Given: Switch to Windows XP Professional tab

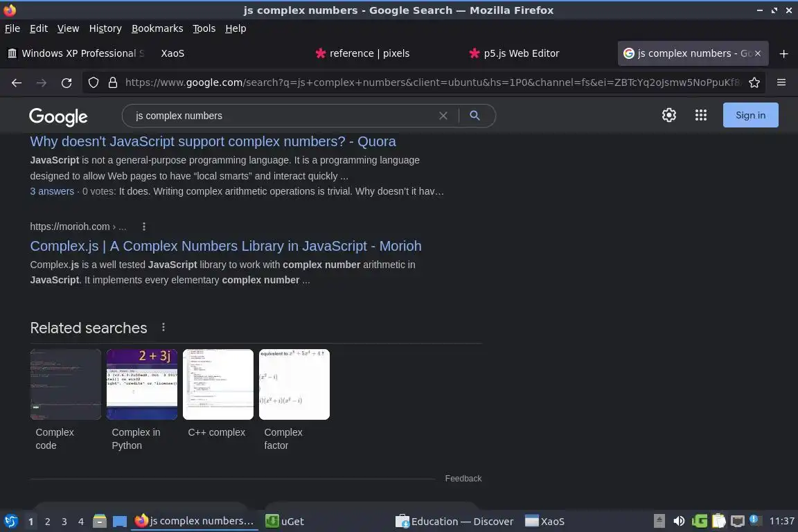Looking at the screenshot, I should (76, 53).
